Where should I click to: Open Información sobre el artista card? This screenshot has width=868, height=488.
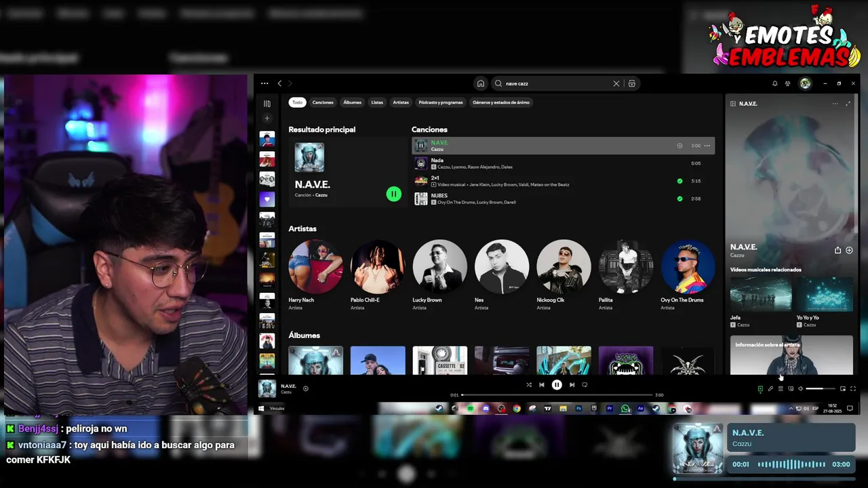coord(791,354)
